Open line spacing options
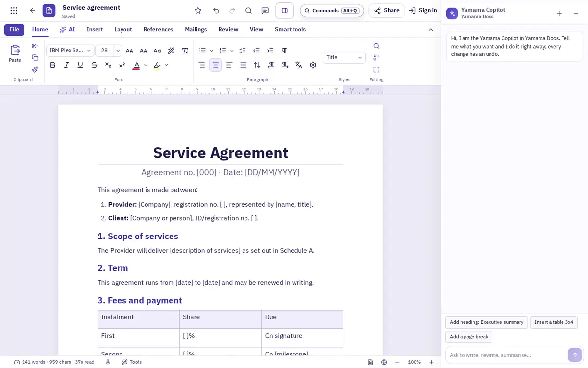The width and height of the screenshot is (588, 368). pos(257,65)
